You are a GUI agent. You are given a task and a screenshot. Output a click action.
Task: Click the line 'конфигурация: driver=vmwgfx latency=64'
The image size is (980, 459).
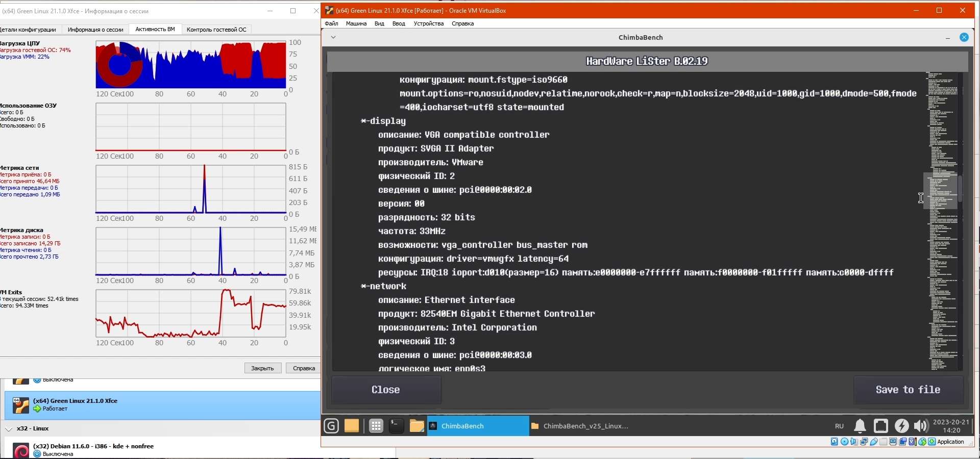[473, 259]
